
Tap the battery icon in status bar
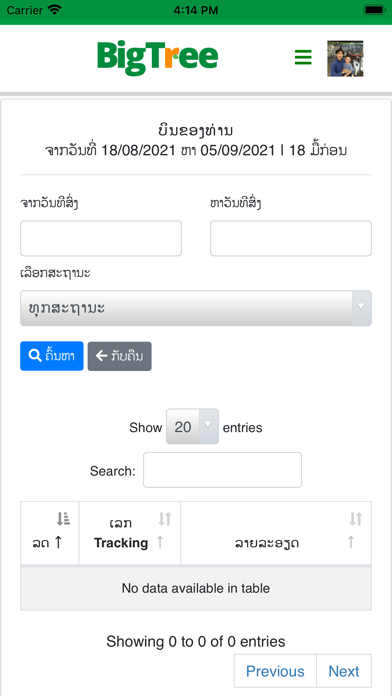click(x=374, y=10)
